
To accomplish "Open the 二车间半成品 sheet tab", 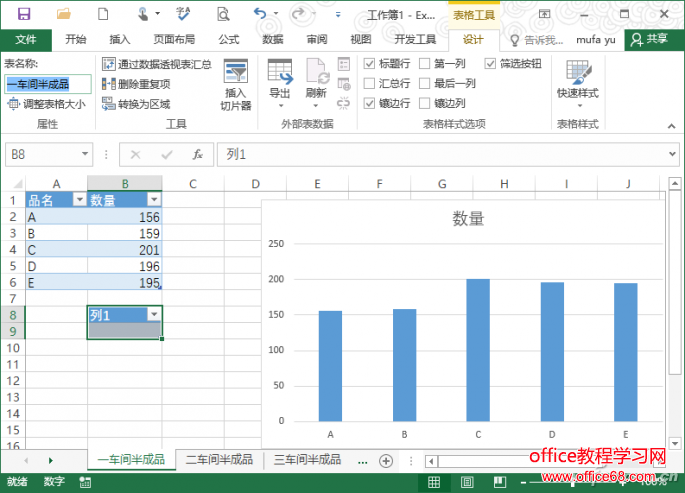I will [x=219, y=460].
